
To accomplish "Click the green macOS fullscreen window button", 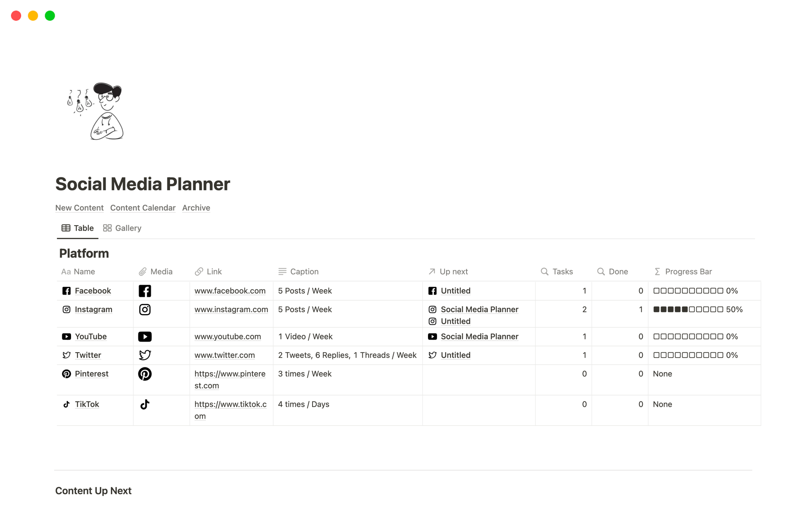I will (50, 16).
